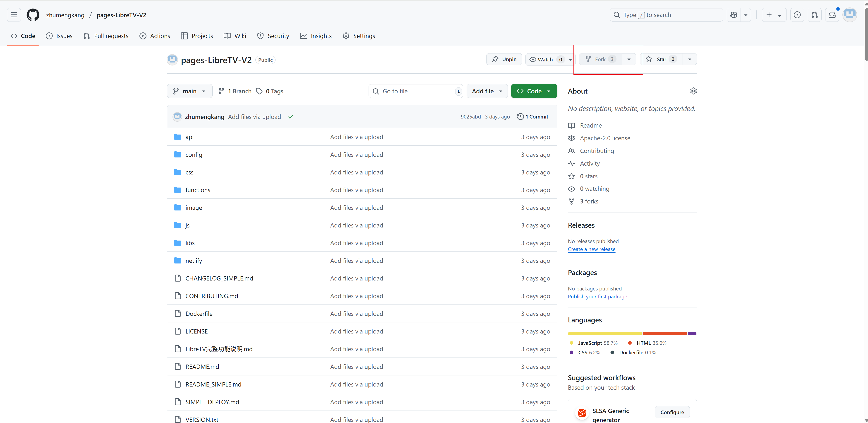The width and height of the screenshot is (868, 423).
Task: Open the 1 Commit history link
Action: 533,117
